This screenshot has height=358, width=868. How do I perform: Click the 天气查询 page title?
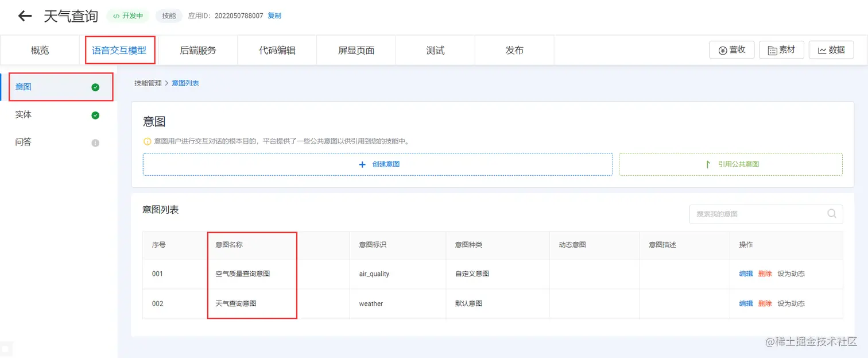[71, 16]
